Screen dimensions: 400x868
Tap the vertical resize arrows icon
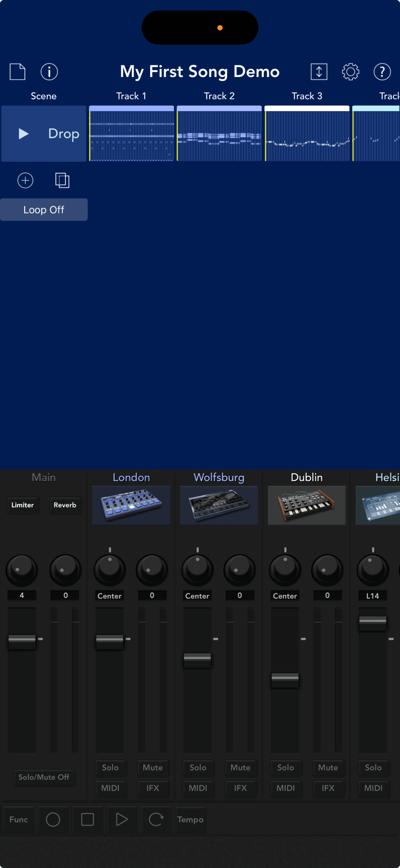coord(319,72)
